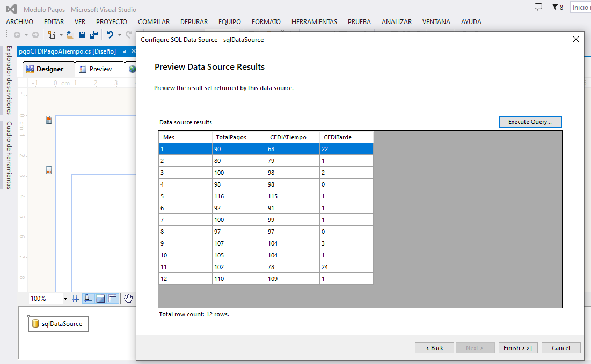Expand the New Item dropdown arrow
The image size is (591, 364).
pyautogui.click(x=61, y=35)
